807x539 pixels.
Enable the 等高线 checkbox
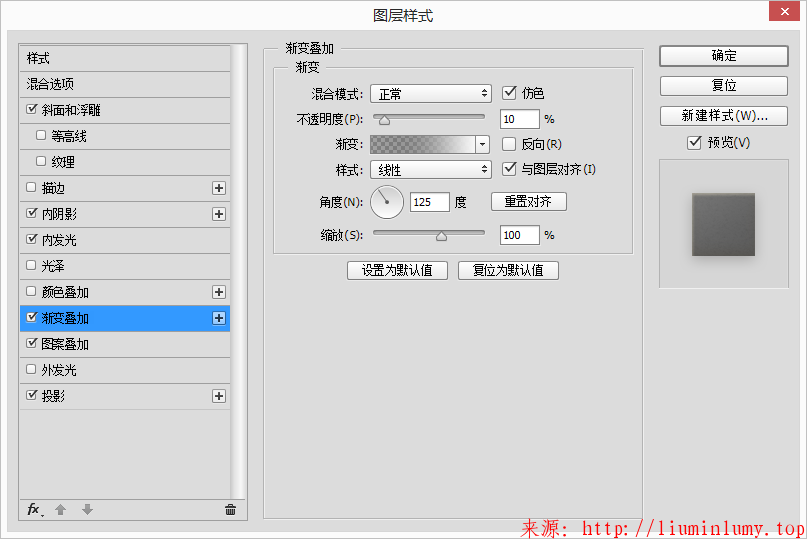click(x=41, y=135)
